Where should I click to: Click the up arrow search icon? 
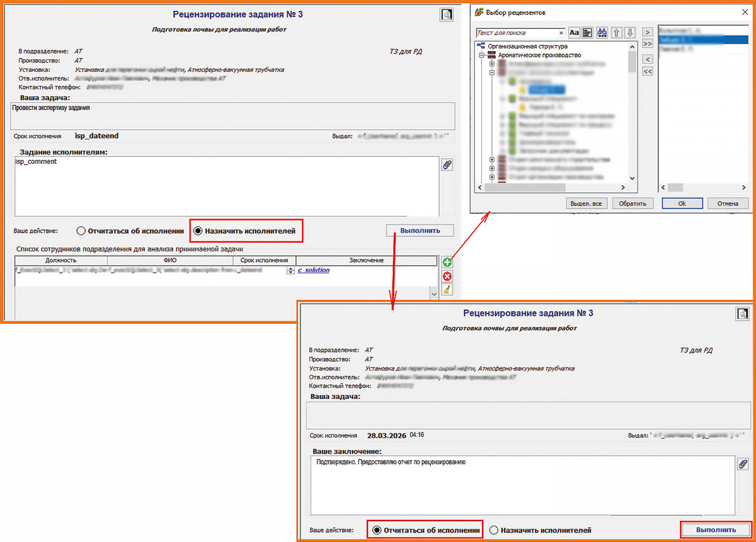(616, 33)
